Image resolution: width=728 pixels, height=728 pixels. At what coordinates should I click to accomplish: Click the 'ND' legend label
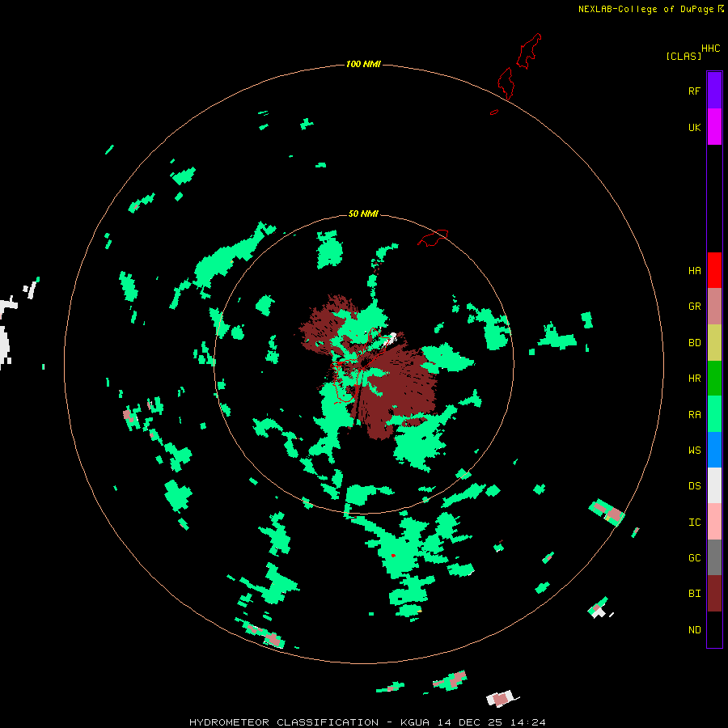click(694, 629)
